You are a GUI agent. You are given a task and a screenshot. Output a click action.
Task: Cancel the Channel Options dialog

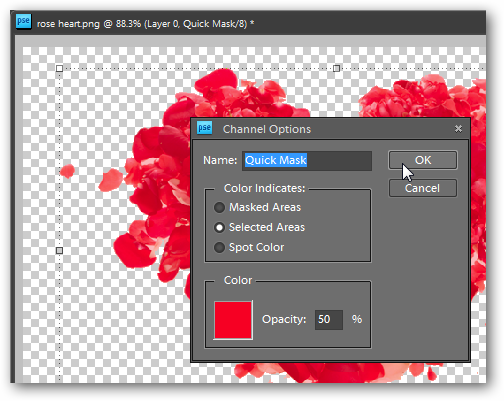click(x=423, y=188)
